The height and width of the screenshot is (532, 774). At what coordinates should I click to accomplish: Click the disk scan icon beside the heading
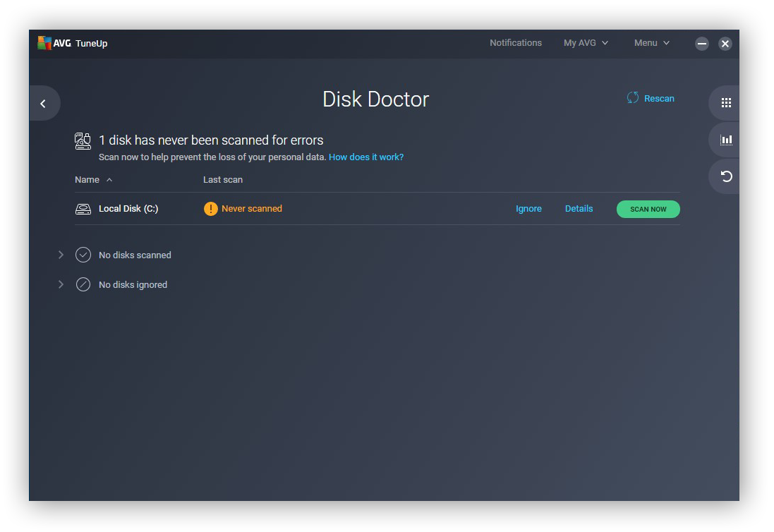coord(83,140)
